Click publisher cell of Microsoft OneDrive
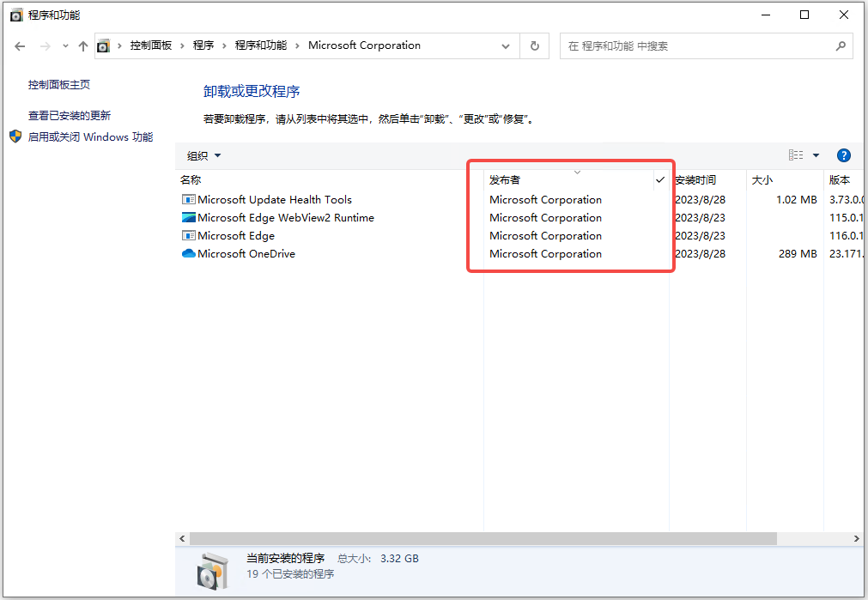The width and height of the screenshot is (868, 600). pos(545,254)
